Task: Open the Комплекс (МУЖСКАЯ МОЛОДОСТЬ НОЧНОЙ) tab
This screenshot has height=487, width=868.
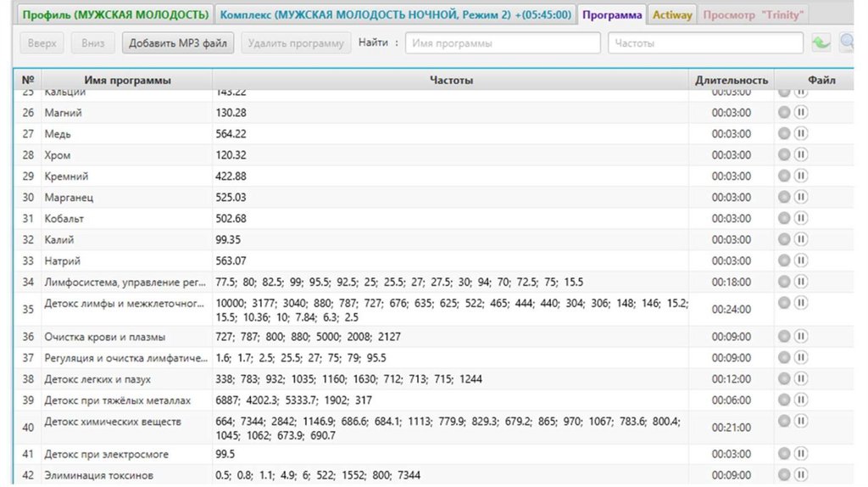Action: pyautogui.click(x=395, y=14)
